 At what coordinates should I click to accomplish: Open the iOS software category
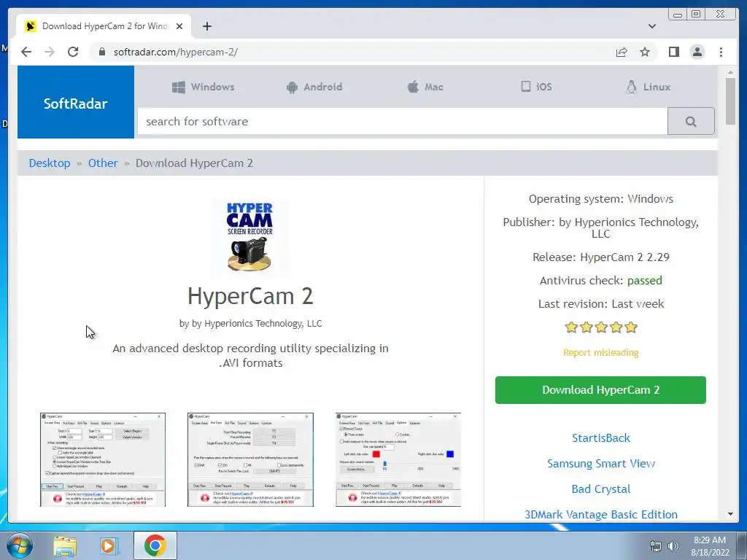[536, 87]
